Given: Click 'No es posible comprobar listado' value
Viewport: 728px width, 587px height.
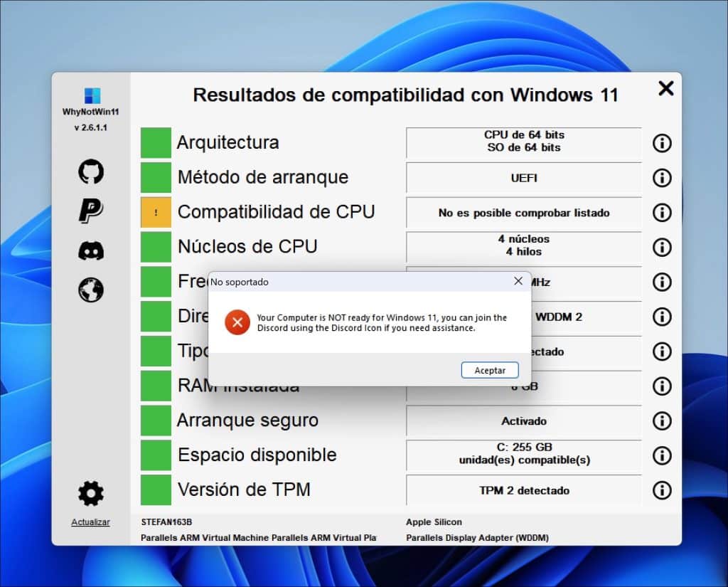Looking at the screenshot, I should (x=524, y=213).
